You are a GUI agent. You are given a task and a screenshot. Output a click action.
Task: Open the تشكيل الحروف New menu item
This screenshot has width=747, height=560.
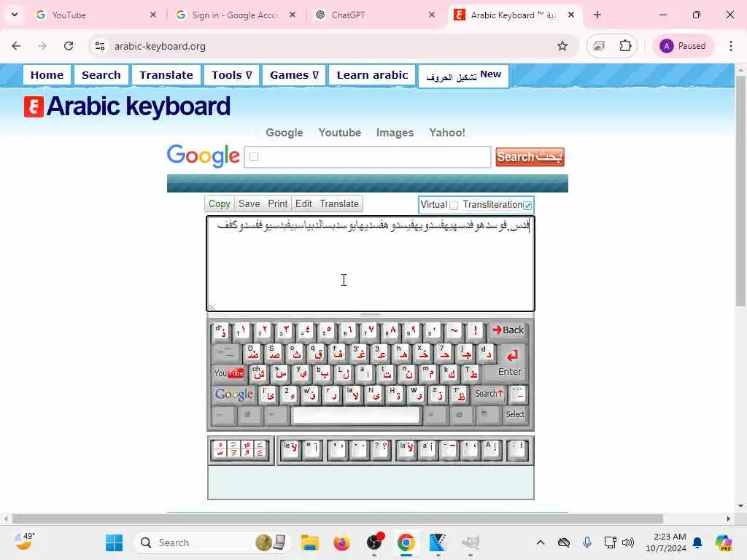[x=463, y=76]
